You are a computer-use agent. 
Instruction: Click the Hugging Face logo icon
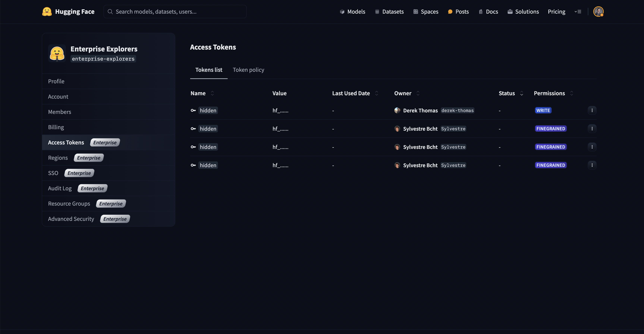click(47, 12)
